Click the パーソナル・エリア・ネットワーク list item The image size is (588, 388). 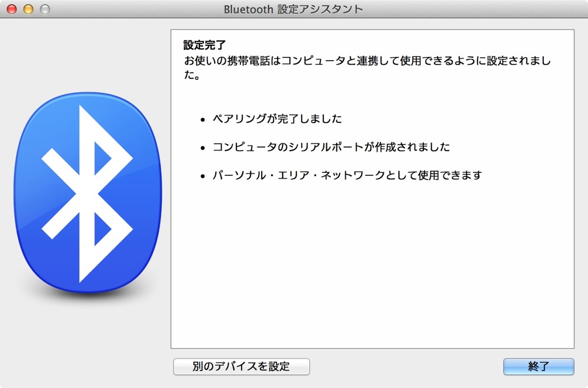[347, 175]
